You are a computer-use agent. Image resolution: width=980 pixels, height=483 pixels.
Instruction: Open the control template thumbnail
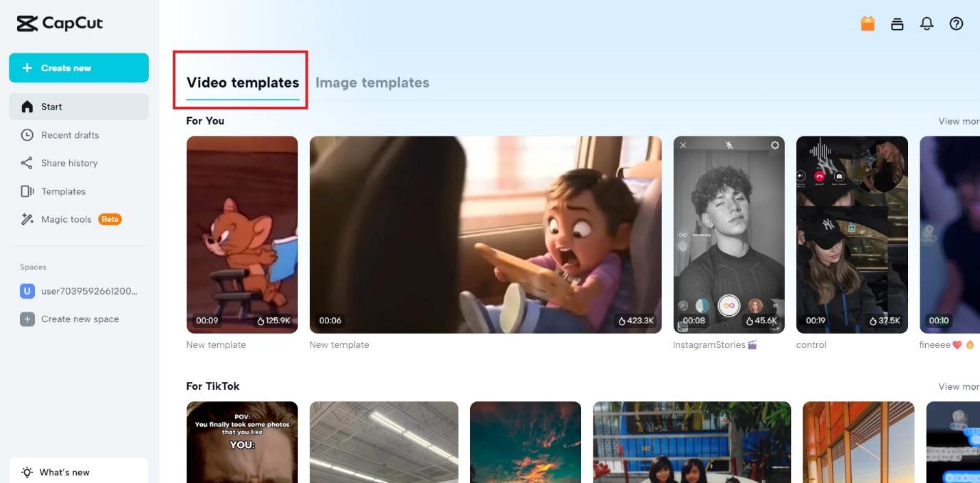point(852,235)
